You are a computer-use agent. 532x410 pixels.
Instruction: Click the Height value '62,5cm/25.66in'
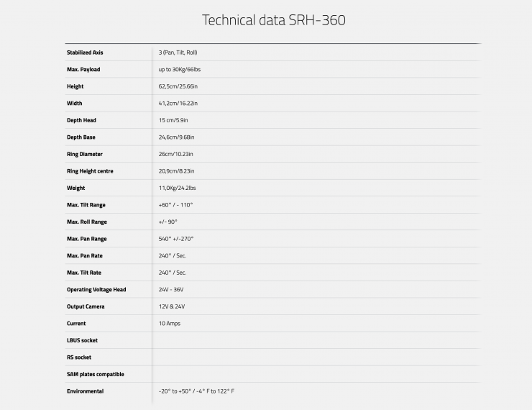click(179, 86)
